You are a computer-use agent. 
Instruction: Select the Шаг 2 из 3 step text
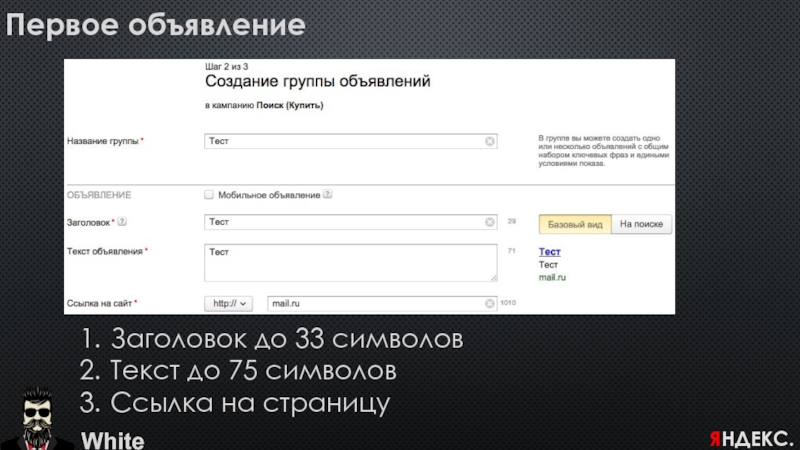(227, 67)
